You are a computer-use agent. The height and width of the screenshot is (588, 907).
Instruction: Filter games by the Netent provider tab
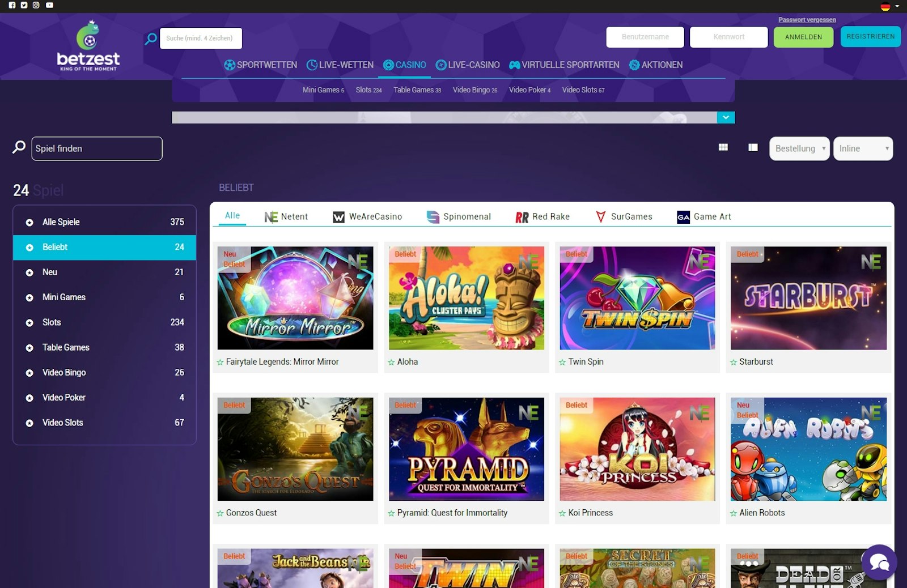tap(286, 216)
